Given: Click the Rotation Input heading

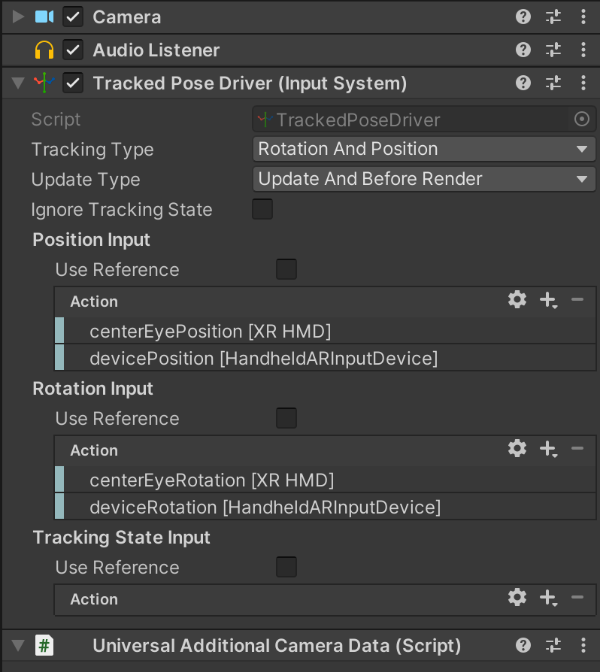Looking at the screenshot, I should click(x=93, y=389).
